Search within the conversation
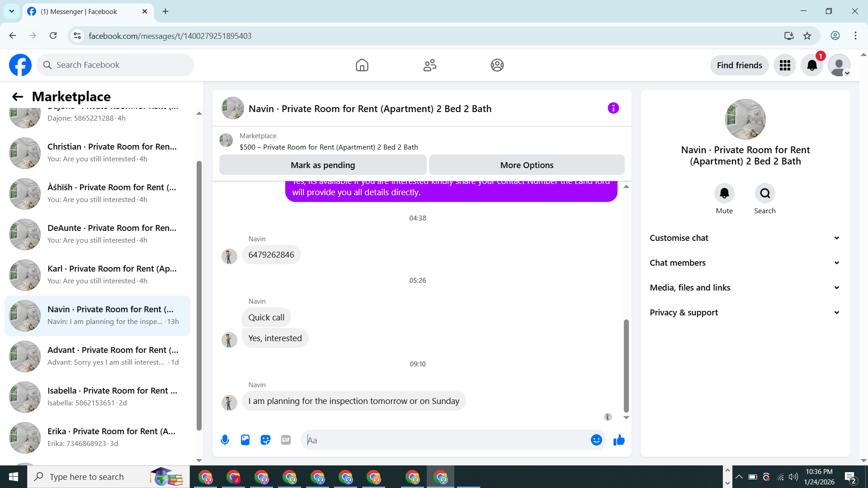Image resolution: width=868 pixels, height=488 pixels. (765, 193)
